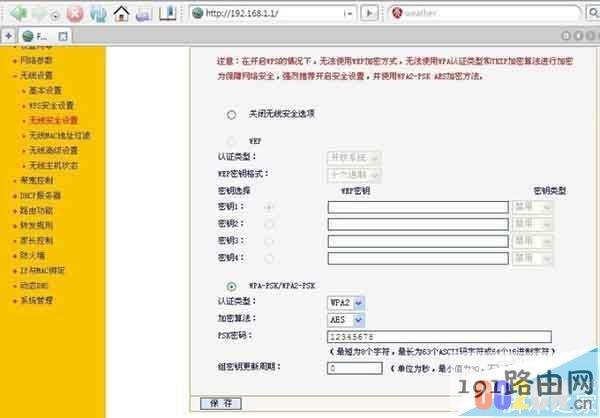Click the third round icon in tab bar right
Viewport: 600px width, 418px height.
coord(590,36)
